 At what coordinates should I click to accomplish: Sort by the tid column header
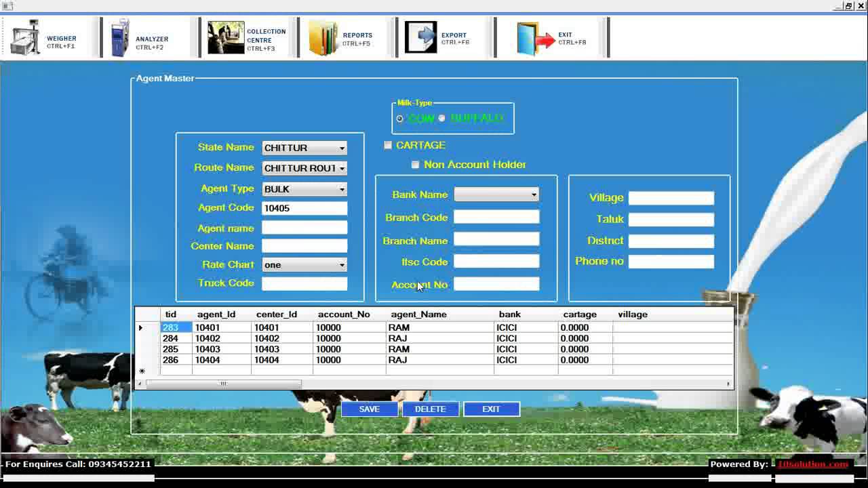click(171, 314)
